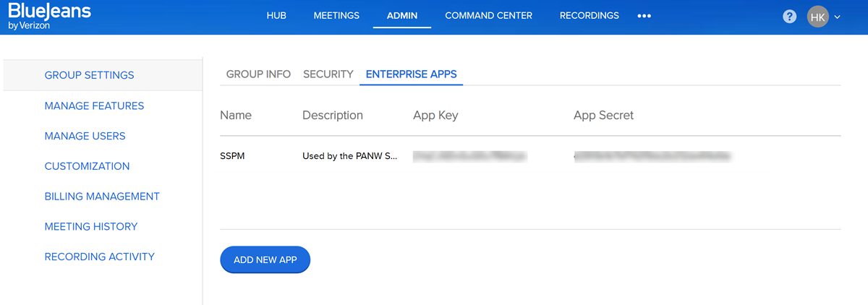Screen dimensions: 868x305
Task: Open the MANAGE USERS page
Action: [85, 136]
